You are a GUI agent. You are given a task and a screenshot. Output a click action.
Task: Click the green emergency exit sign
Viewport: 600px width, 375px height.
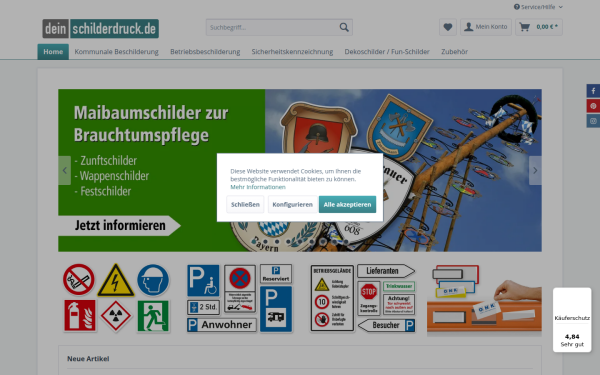pyautogui.click(x=153, y=316)
